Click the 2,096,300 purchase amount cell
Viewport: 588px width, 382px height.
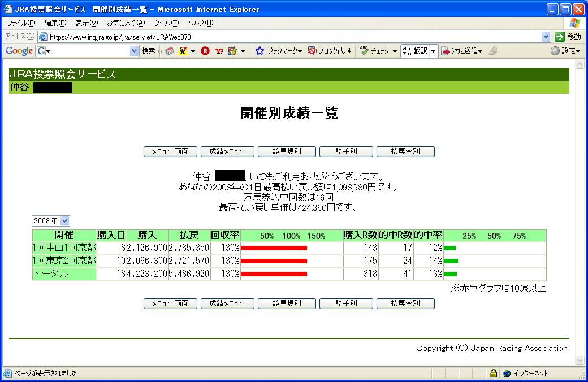(148, 261)
